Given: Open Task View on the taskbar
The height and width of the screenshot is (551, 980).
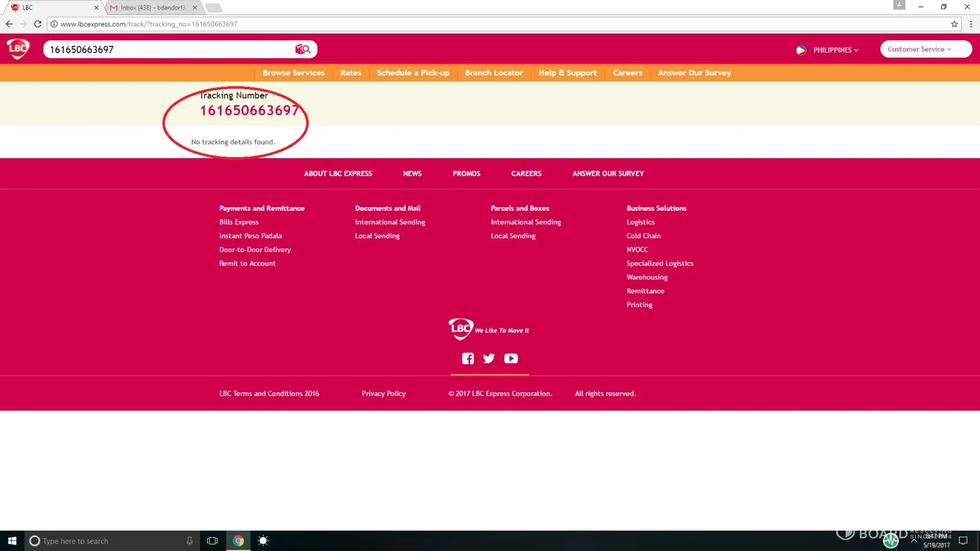Looking at the screenshot, I should coord(212,541).
